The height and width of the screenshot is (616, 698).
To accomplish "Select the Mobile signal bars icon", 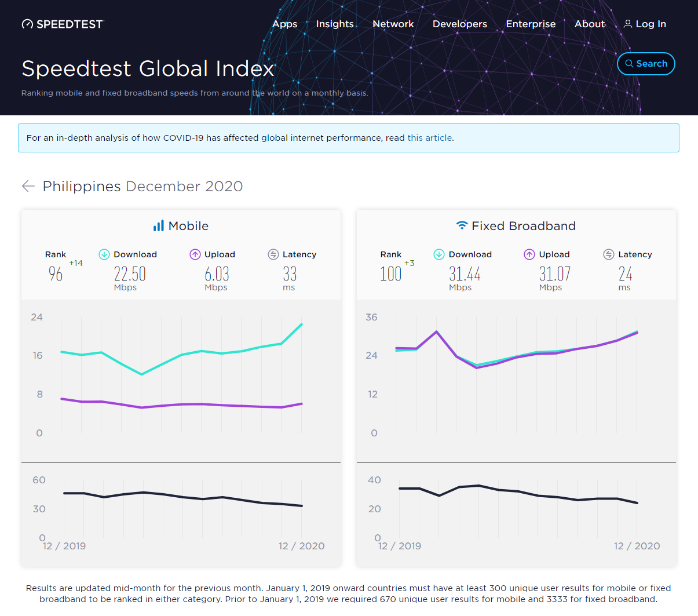I will tap(159, 225).
